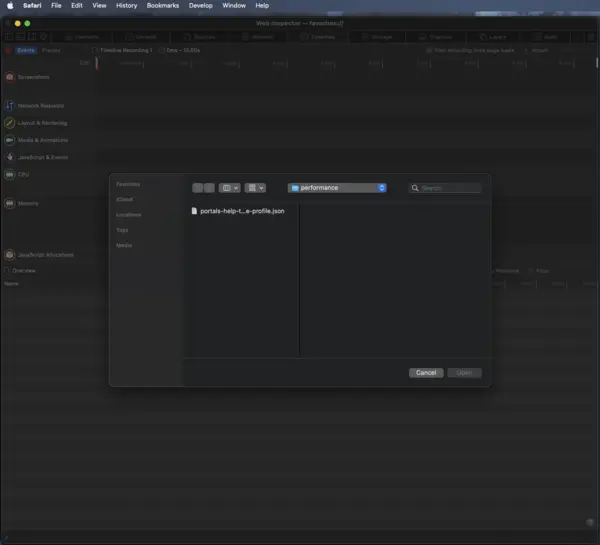Click the Open button in file dialog
Viewport: 600px width, 545px height.
pyautogui.click(x=464, y=373)
